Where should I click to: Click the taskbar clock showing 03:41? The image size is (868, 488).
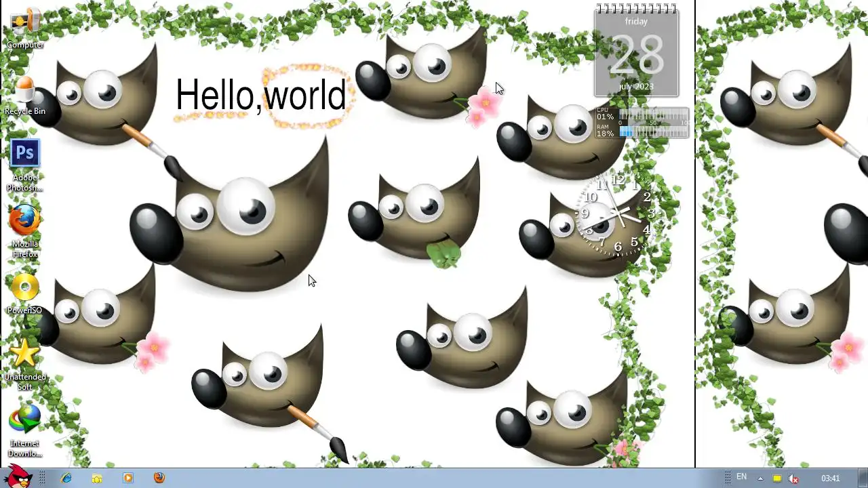tap(831, 479)
